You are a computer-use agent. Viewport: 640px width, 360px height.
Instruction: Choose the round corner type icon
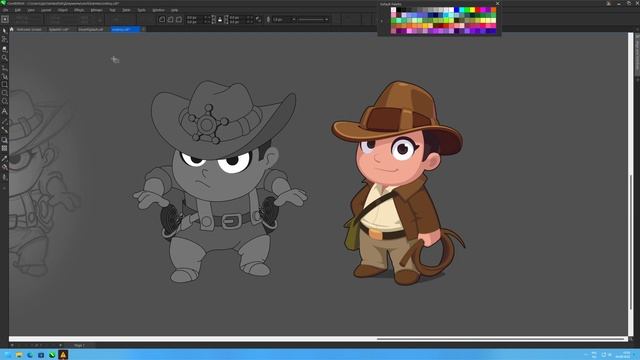click(162, 19)
